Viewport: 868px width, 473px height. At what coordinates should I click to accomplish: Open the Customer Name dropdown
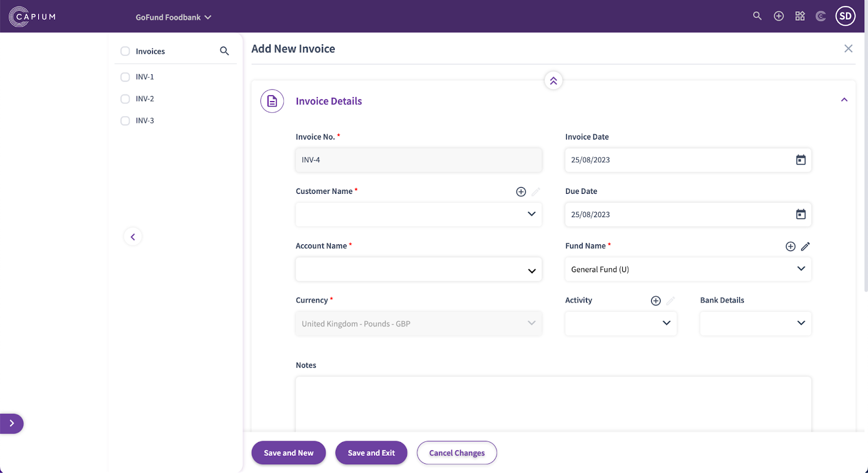(x=419, y=215)
